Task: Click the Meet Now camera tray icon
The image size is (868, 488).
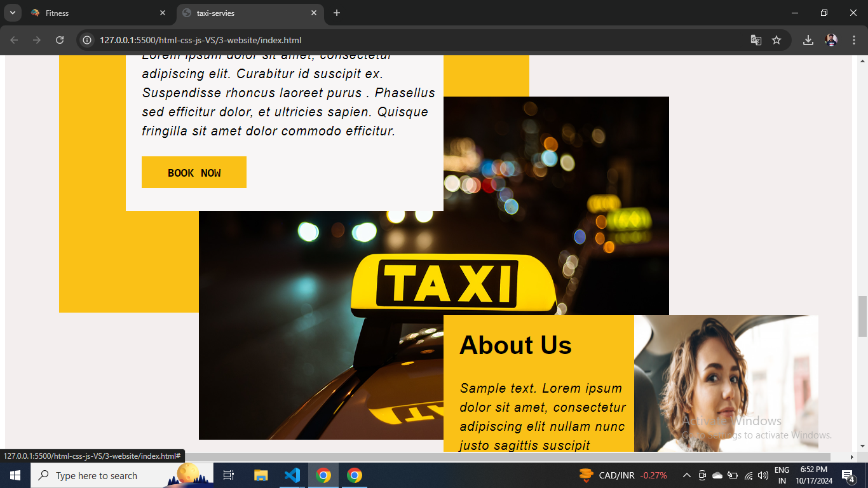Action: pos(702,475)
